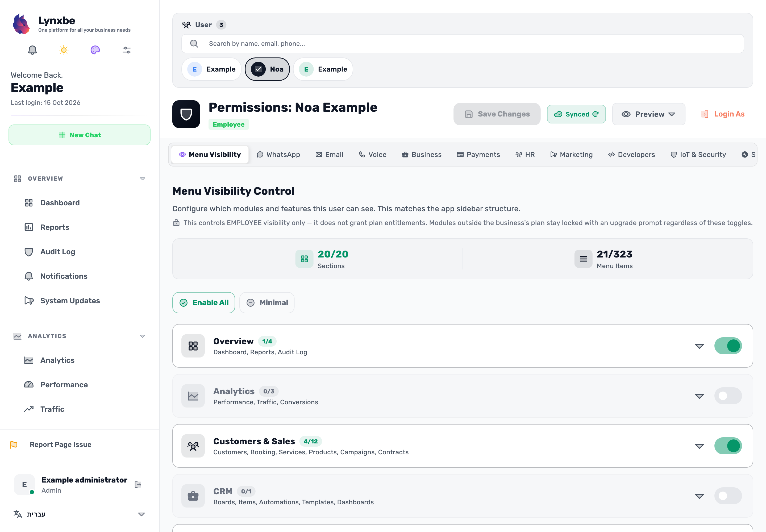Click the Traffic trend arrow icon
This screenshot has width=766, height=532.
29,409
